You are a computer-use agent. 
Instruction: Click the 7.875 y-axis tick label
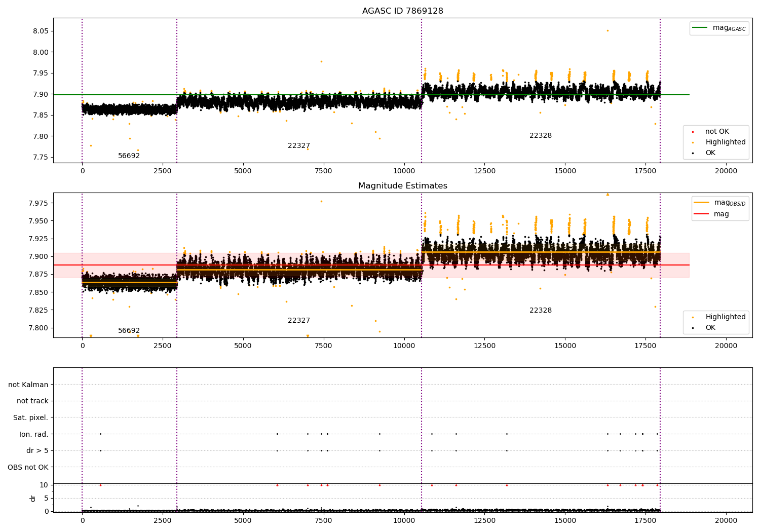tap(38, 274)
